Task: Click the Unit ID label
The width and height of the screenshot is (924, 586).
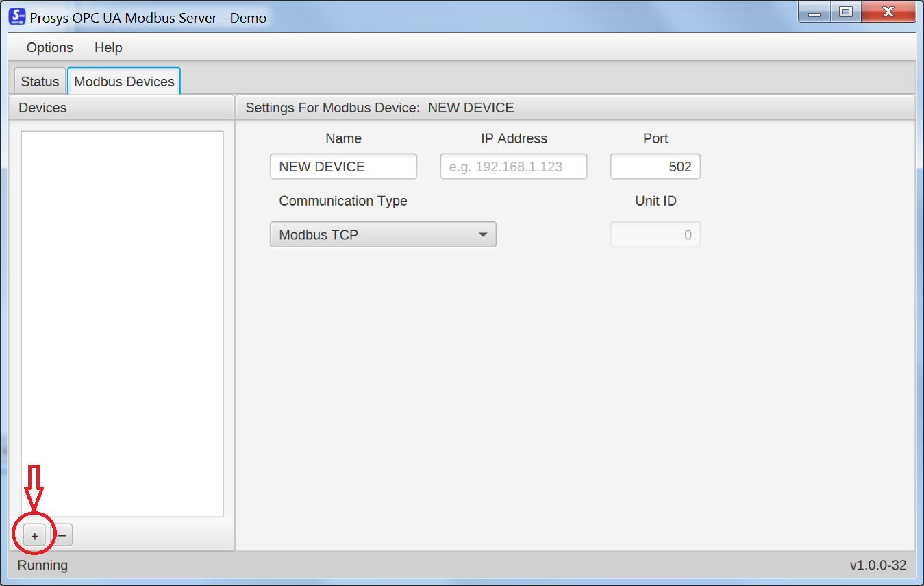Action: [x=656, y=201]
